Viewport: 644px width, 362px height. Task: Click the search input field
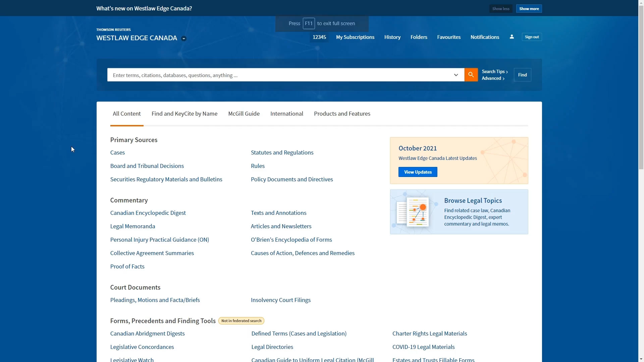pyautogui.click(x=283, y=75)
